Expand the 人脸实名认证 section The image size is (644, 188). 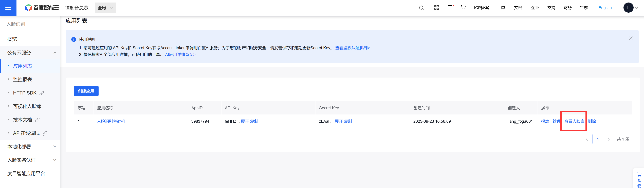point(31,160)
